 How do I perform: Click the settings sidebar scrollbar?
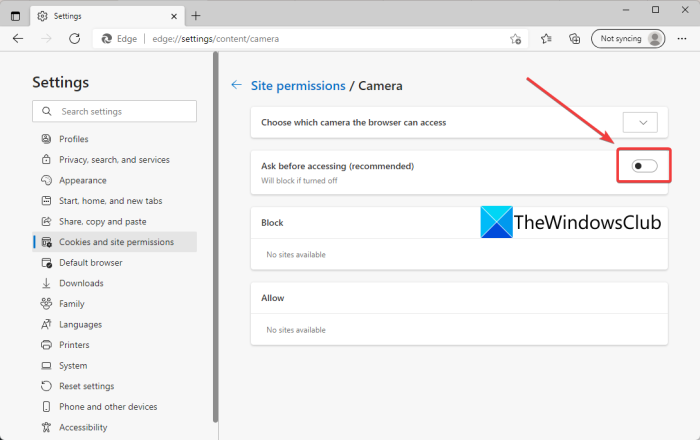pos(216,237)
